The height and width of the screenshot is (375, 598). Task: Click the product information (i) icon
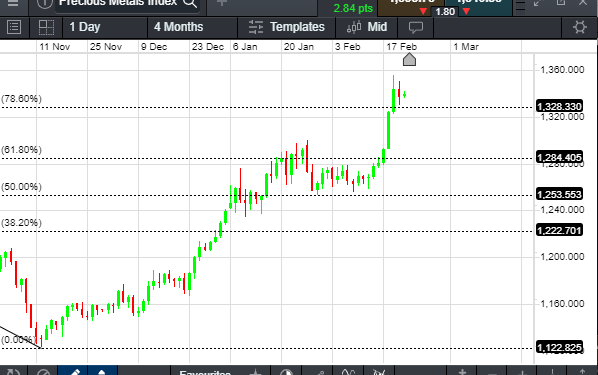pyautogui.click(x=45, y=3)
